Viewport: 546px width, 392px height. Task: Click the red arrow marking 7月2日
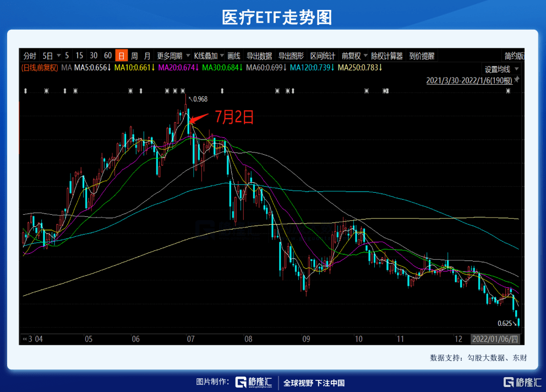199,118
